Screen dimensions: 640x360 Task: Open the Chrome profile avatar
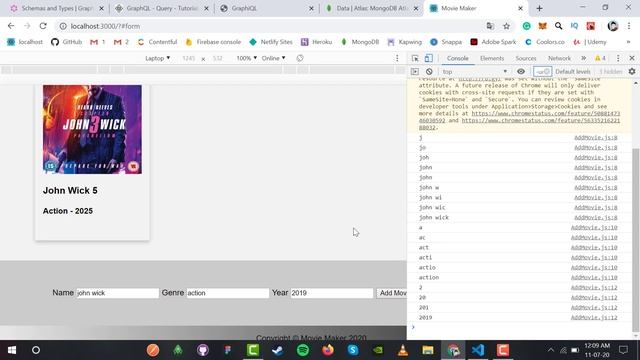[x=613, y=26]
